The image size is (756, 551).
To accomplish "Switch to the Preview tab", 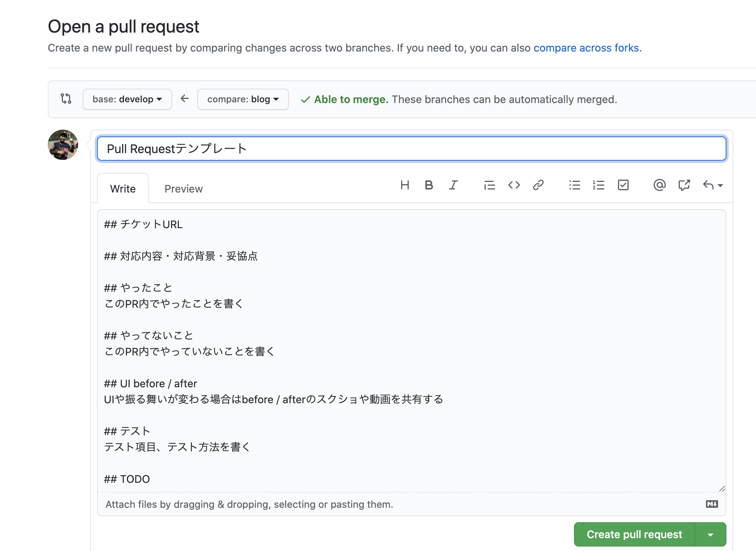I will point(184,188).
